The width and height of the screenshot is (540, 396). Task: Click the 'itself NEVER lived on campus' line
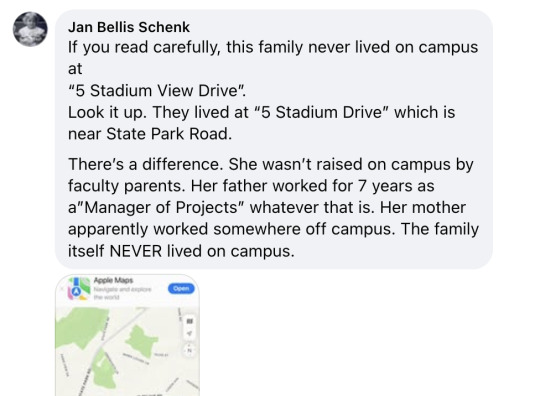(x=181, y=251)
